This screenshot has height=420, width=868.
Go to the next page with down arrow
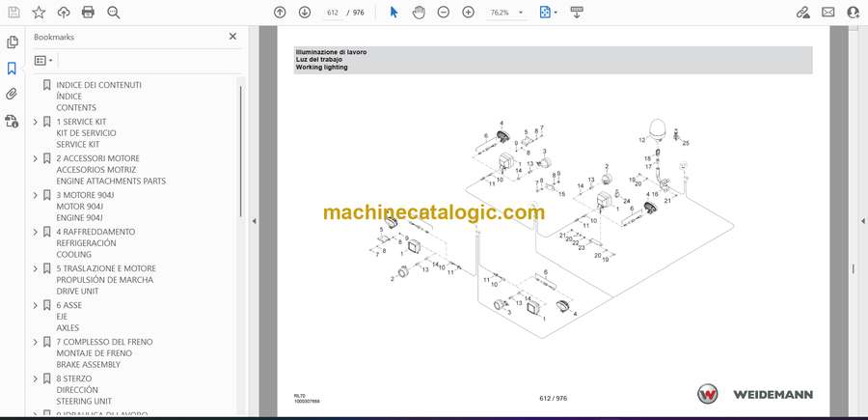click(x=305, y=13)
